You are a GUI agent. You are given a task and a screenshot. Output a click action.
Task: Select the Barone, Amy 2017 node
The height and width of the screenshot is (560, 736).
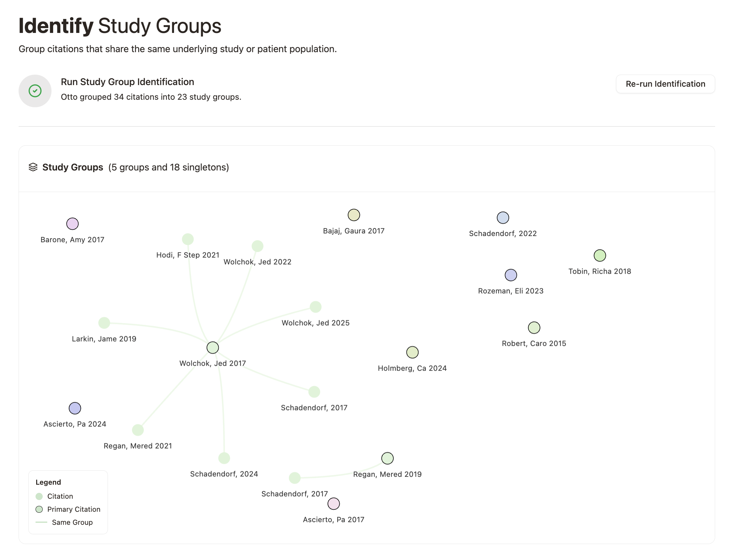click(72, 224)
